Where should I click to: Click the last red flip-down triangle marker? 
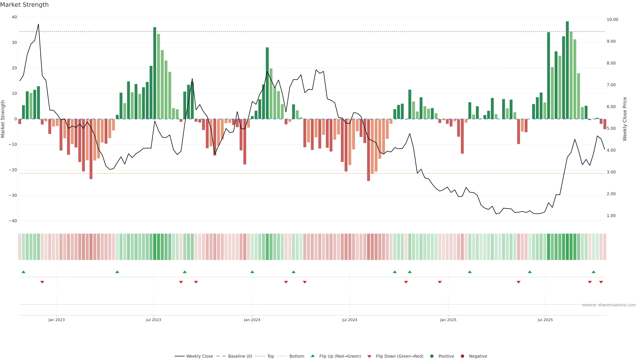(601, 282)
